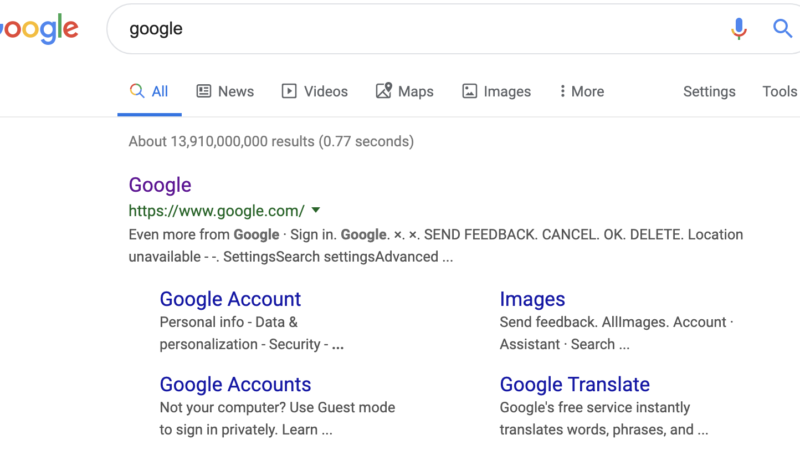Switch to the News tab

tap(236, 91)
